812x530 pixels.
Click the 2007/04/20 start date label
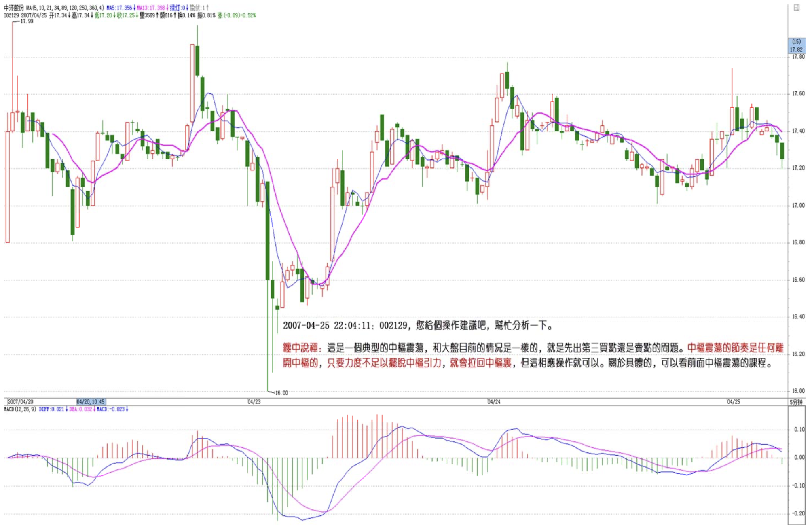point(20,402)
